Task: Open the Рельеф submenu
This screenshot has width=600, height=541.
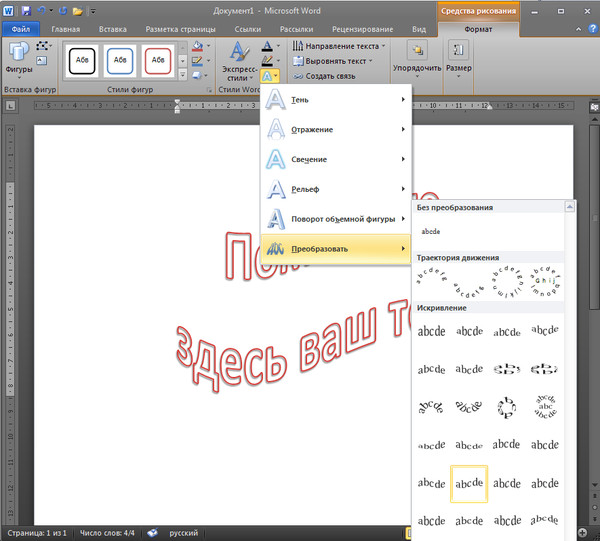Action: point(336,189)
